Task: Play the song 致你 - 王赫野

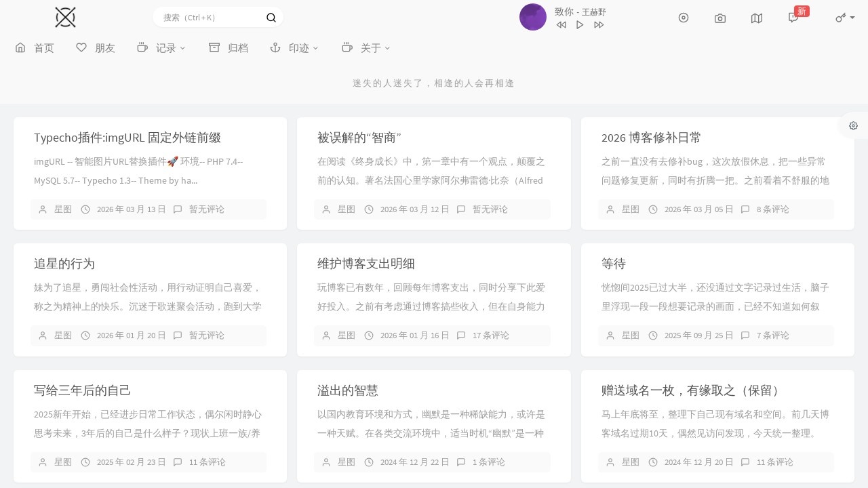Action: point(580,24)
